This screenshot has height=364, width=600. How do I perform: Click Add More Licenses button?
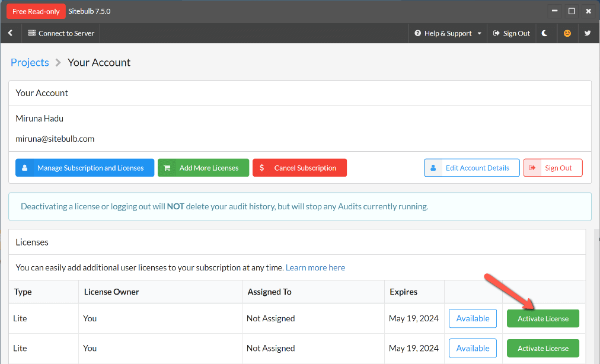(203, 168)
